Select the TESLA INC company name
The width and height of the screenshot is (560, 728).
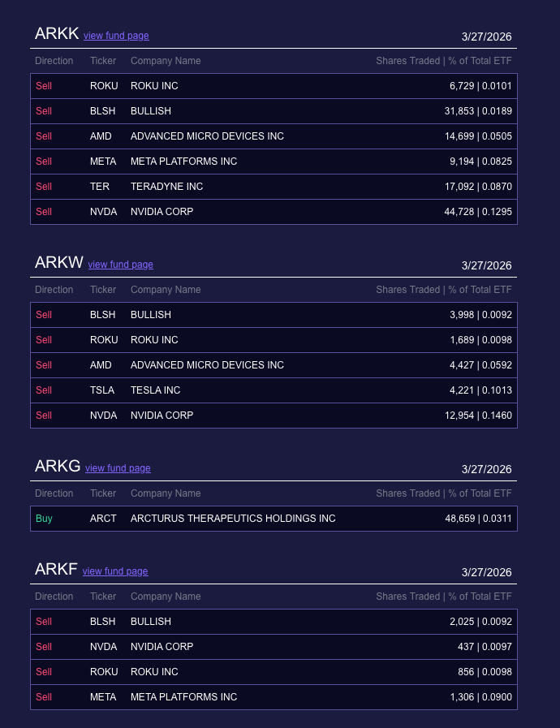click(x=155, y=390)
